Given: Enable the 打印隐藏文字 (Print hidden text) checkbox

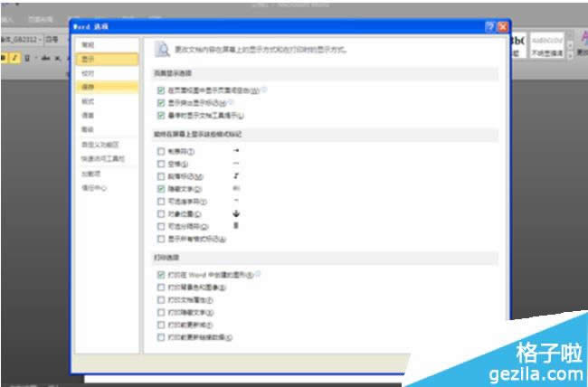Looking at the screenshot, I should pyautogui.click(x=161, y=312).
